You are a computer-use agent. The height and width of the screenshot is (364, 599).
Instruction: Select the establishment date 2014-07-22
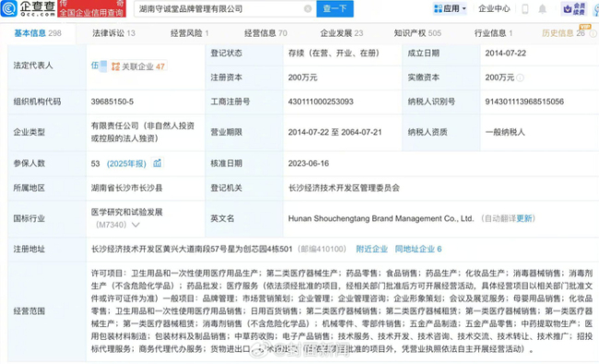coord(506,53)
